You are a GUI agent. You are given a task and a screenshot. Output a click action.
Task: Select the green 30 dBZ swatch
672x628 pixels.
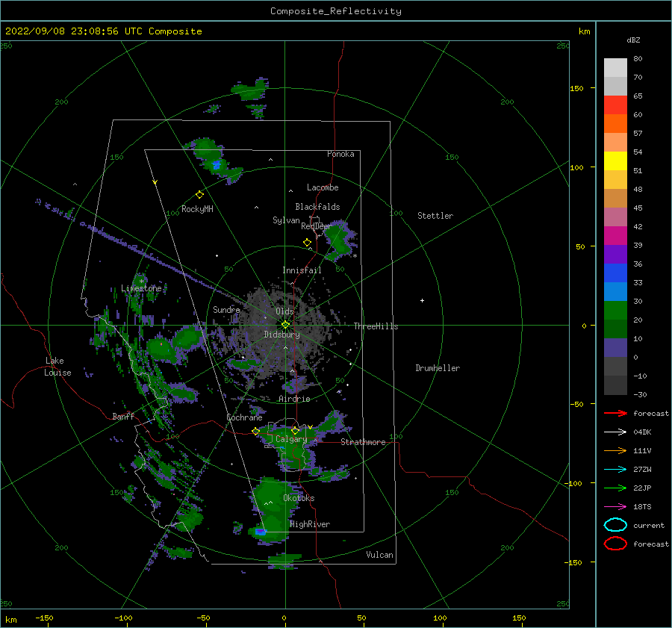pos(615,311)
